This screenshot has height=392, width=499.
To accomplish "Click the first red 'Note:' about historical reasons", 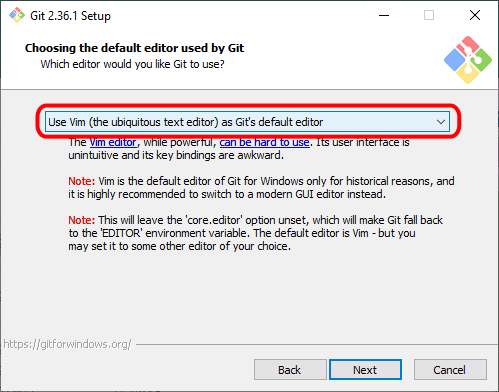I will [x=82, y=181].
